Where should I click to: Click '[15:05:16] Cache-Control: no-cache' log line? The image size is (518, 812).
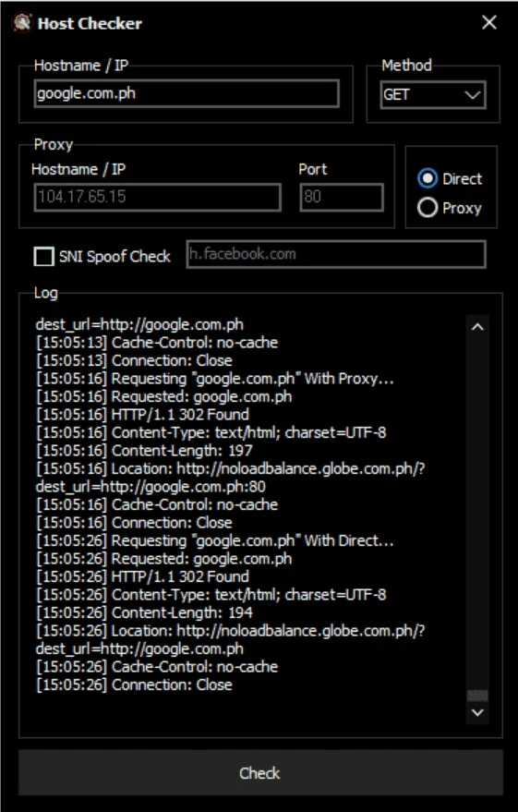[x=157, y=504]
